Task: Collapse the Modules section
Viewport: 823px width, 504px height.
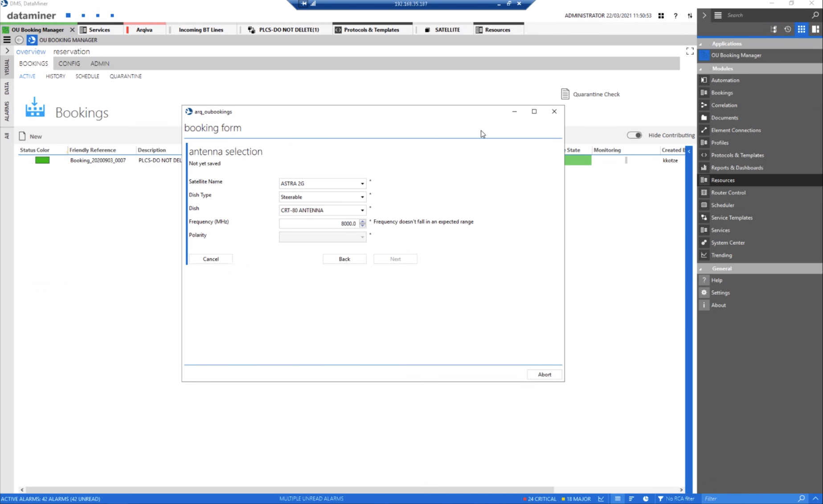Action: 700,69
